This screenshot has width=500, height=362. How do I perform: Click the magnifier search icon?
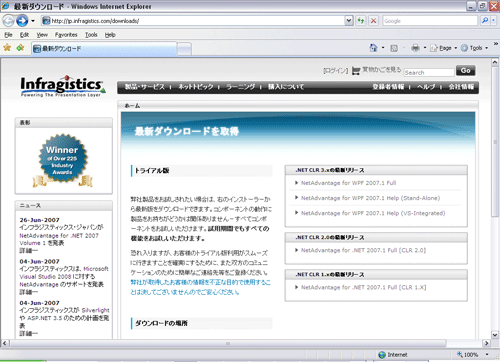[485, 21]
